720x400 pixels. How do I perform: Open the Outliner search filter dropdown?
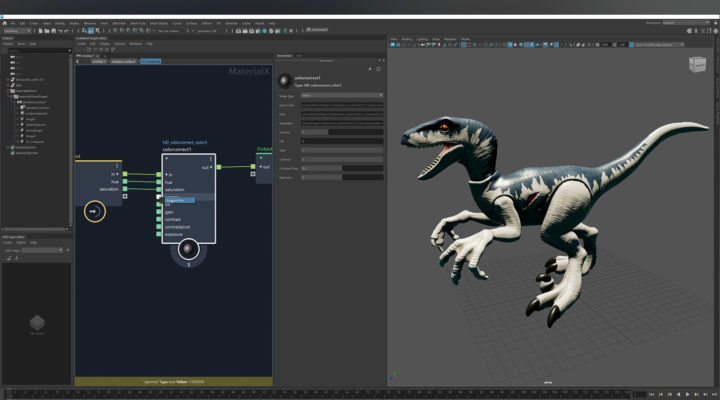coord(69,51)
